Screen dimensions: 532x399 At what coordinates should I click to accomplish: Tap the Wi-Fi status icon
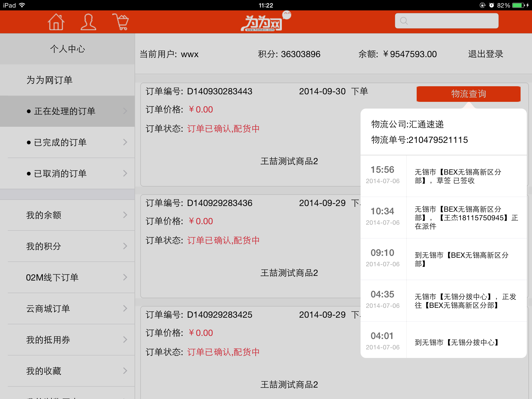(x=22, y=5)
